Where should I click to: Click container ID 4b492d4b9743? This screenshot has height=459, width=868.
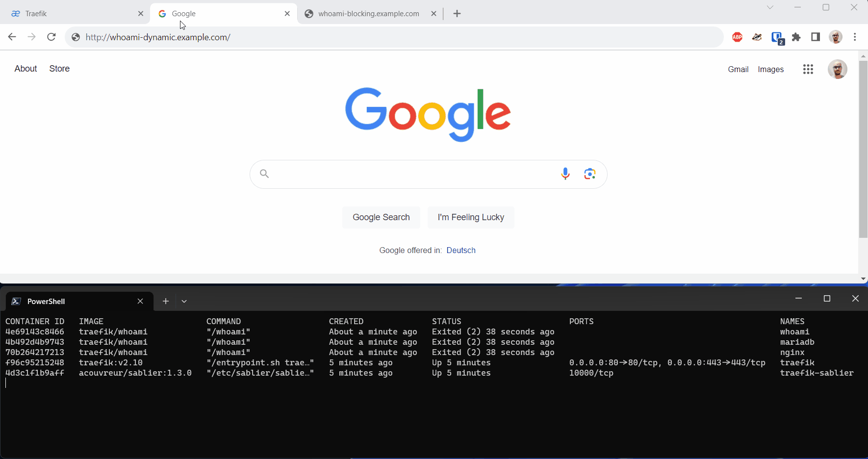(x=35, y=342)
